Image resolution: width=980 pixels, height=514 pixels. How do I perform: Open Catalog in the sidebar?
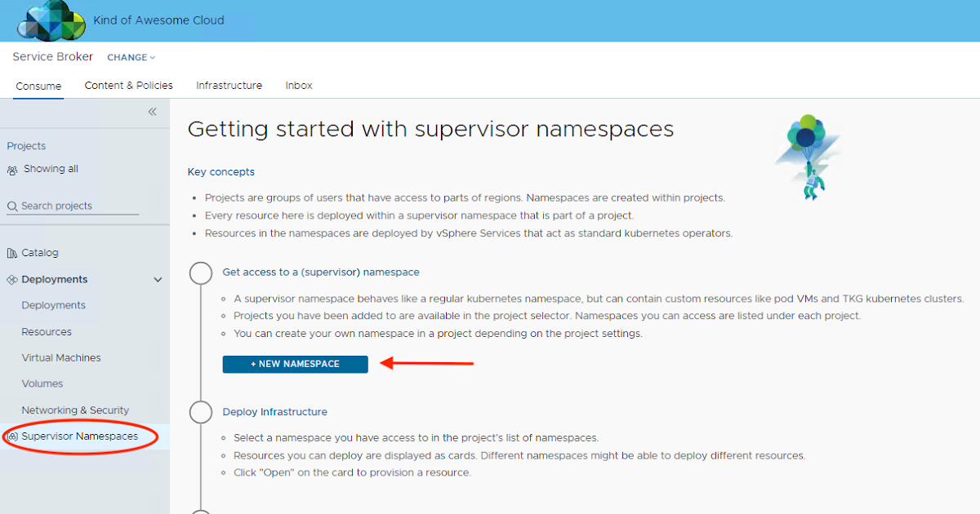point(40,253)
